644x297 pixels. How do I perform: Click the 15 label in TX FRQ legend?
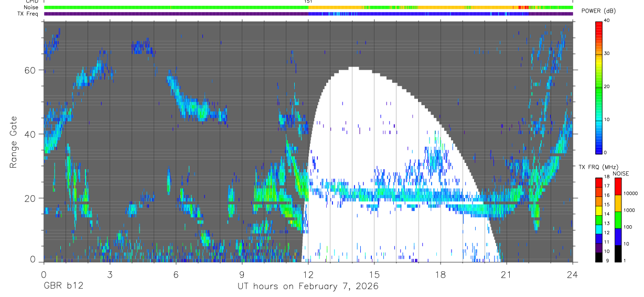[x=607, y=204]
